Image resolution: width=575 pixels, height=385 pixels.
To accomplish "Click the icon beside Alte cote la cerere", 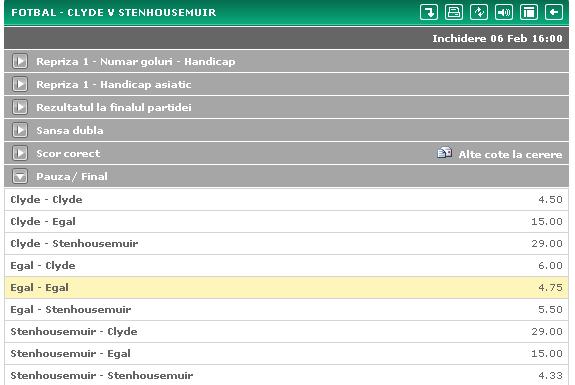I will pos(444,152).
